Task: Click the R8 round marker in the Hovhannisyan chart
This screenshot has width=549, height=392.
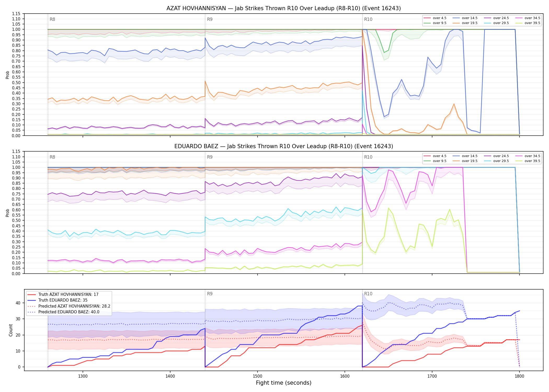Action: coord(52,19)
